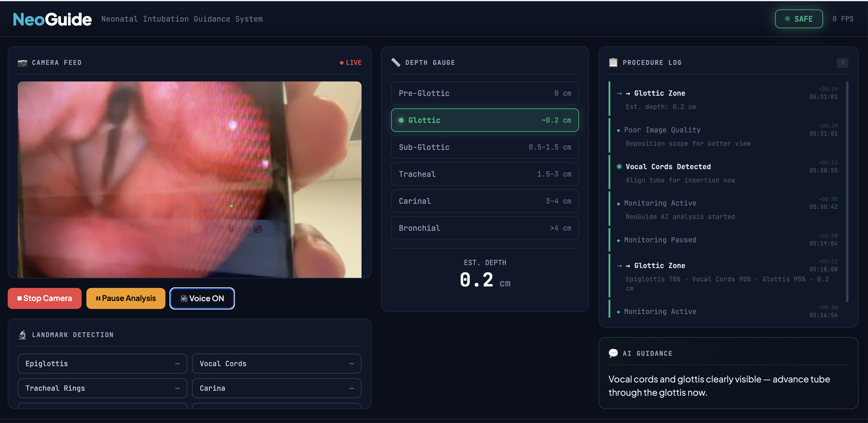868x423 pixels.
Task: Click the live camera feed image
Action: coord(189,180)
